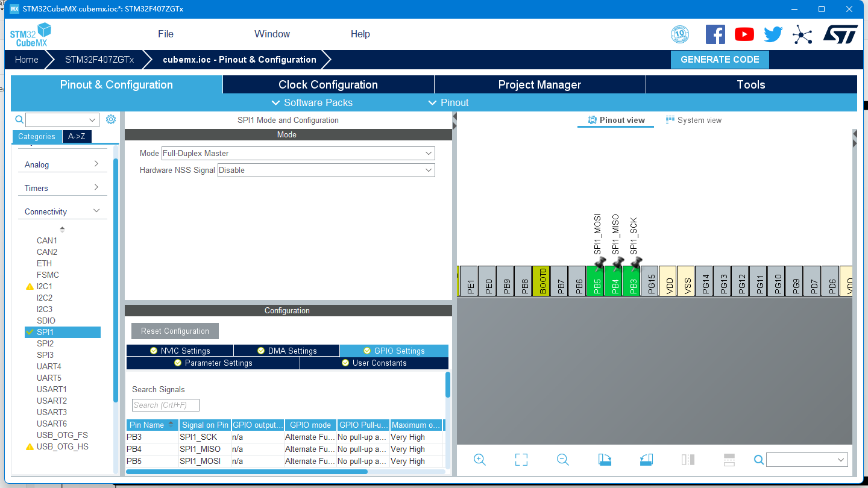
Task: Click the horizontal split rows icon
Action: (729, 460)
